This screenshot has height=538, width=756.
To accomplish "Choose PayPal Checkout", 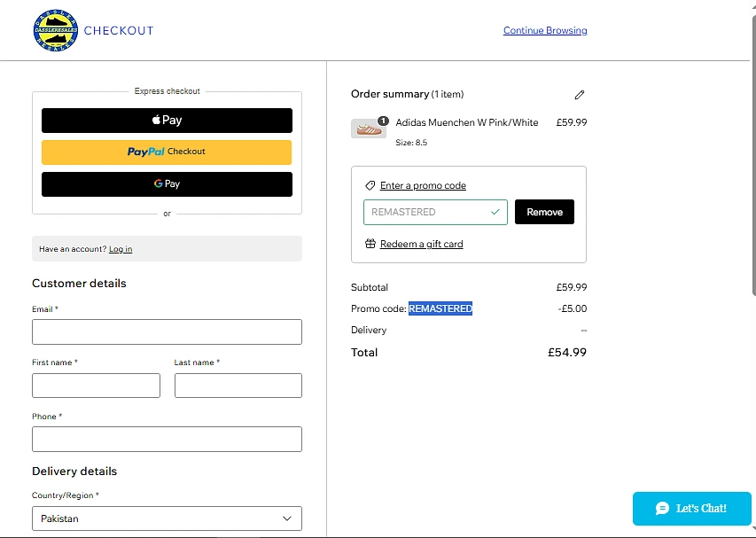I will pyautogui.click(x=167, y=152).
